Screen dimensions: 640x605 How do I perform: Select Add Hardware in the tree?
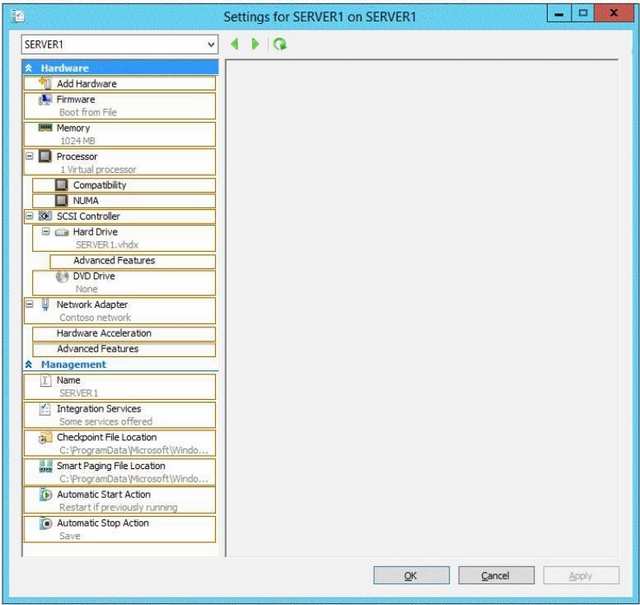tap(120, 83)
